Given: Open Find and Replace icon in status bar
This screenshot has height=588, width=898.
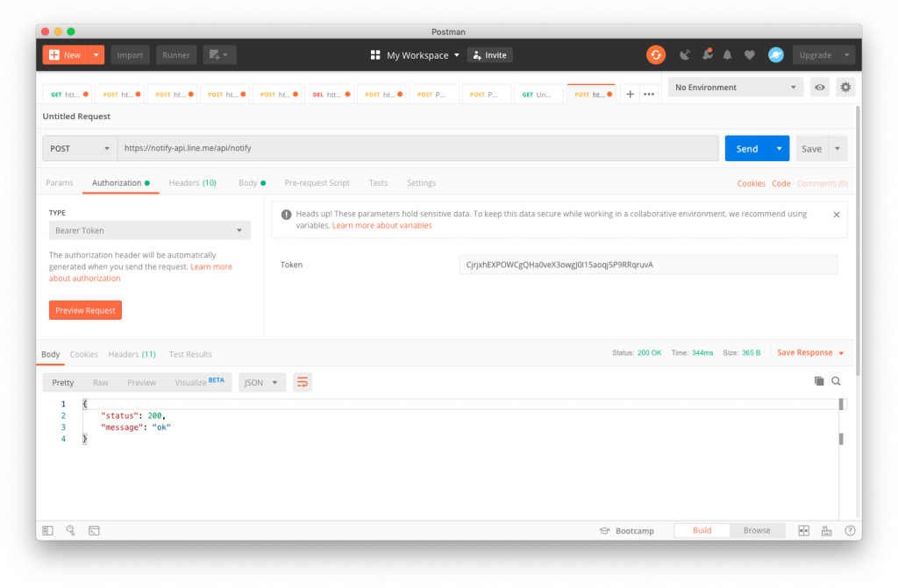Looking at the screenshot, I should pos(70,531).
